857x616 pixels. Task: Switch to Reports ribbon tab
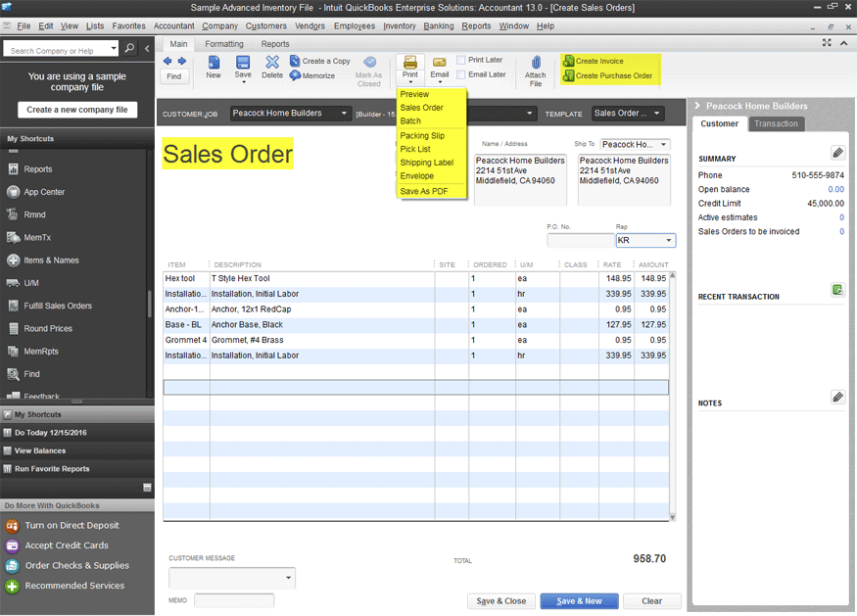(275, 44)
